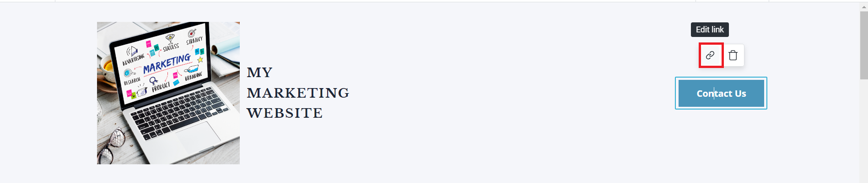Click the "MY" line of the site title

click(x=259, y=73)
